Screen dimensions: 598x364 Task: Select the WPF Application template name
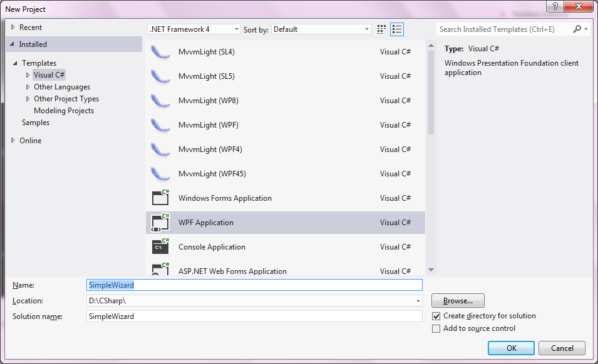[206, 223]
